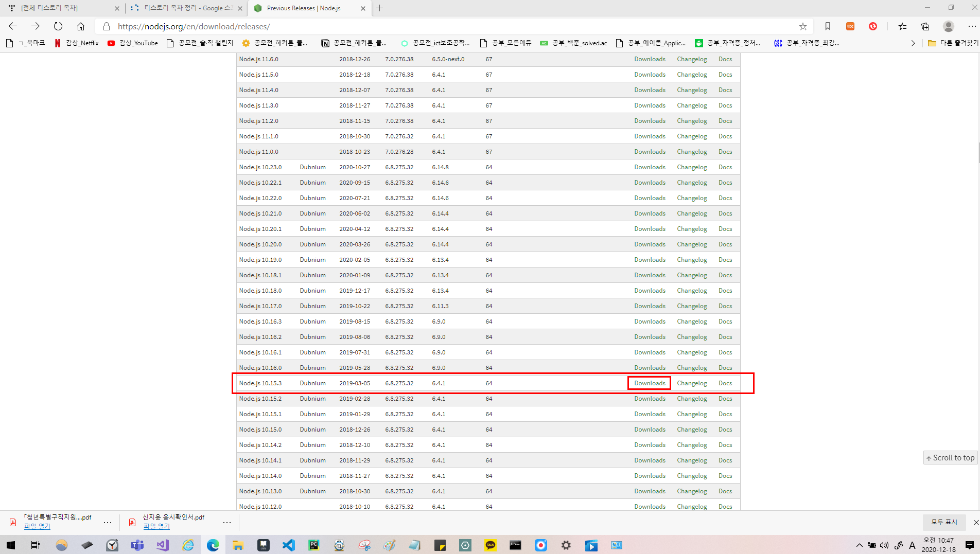Screen dimensions: 980x554
Task: Open Task View on the taskbar
Action: [x=36, y=545]
